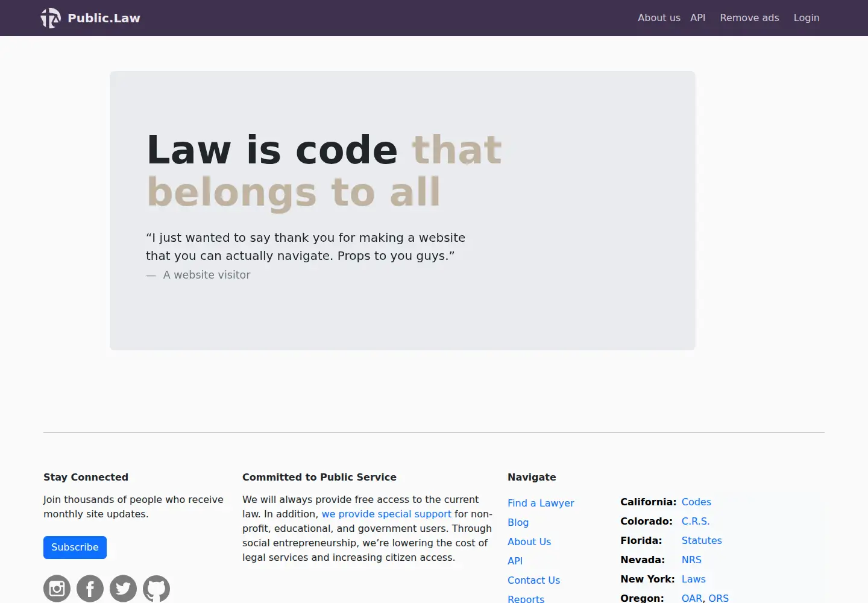
Task: Open API link in footer Navigate list
Action: tap(515, 561)
